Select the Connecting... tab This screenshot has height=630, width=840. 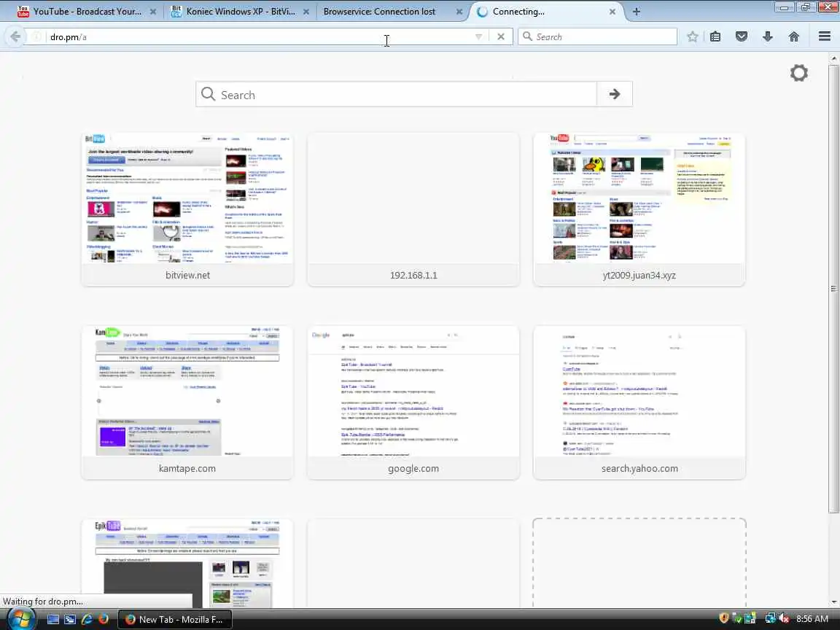(x=546, y=11)
